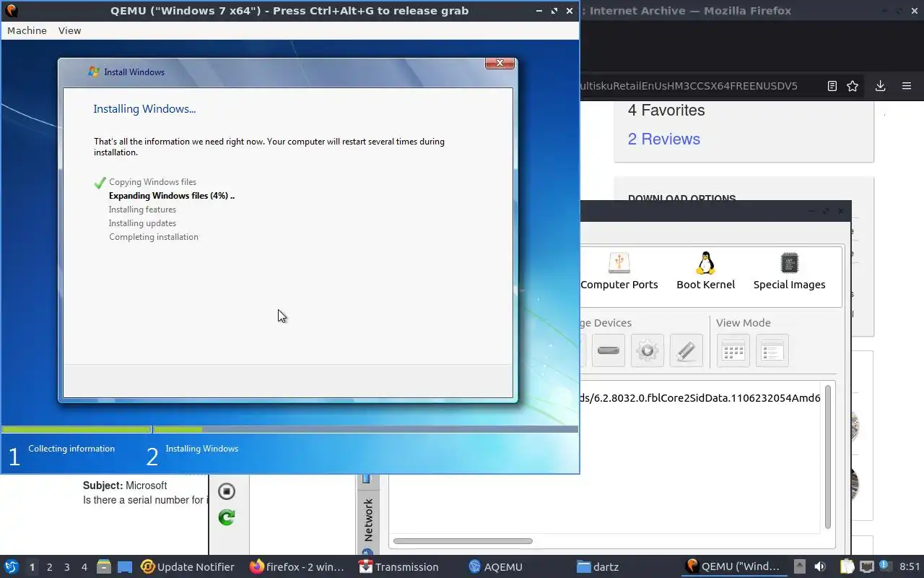Switch to workspace 1

pyautogui.click(x=32, y=567)
